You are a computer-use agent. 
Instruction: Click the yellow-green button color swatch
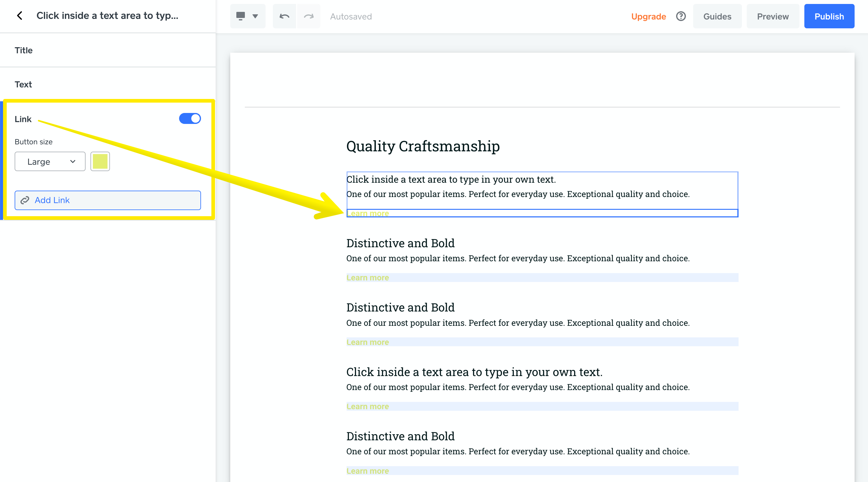(x=100, y=161)
